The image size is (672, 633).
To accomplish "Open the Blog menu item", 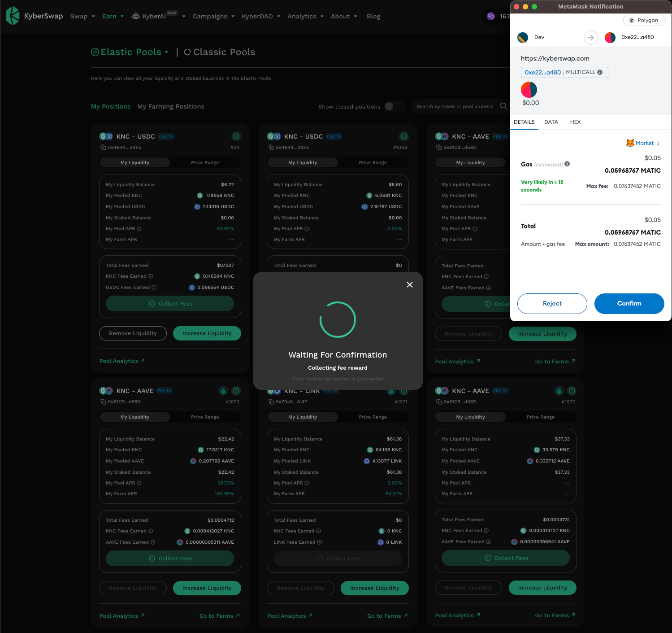I will [x=373, y=16].
